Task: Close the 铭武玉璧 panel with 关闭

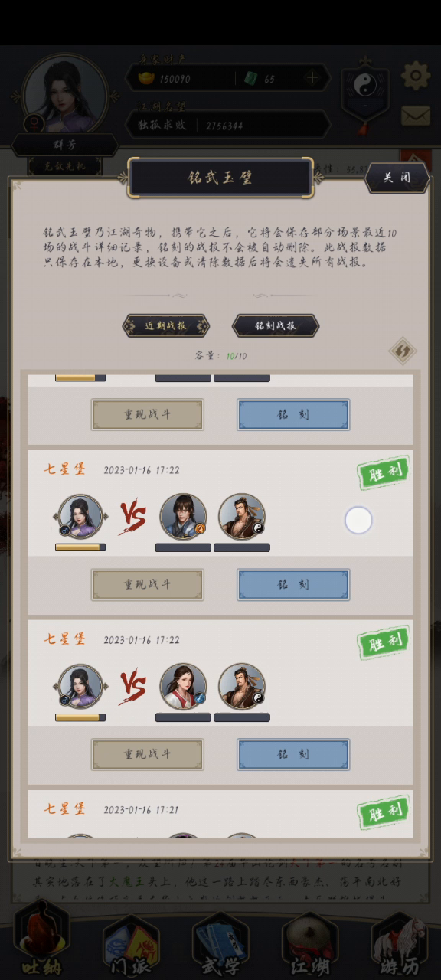Action: [397, 178]
